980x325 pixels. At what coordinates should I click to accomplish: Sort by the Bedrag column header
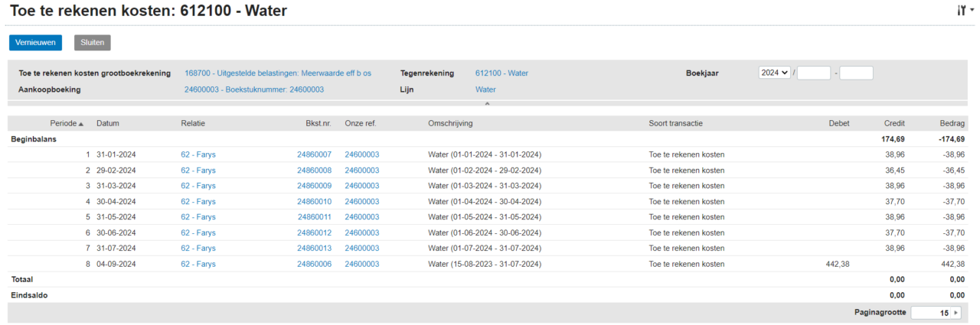point(952,123)
